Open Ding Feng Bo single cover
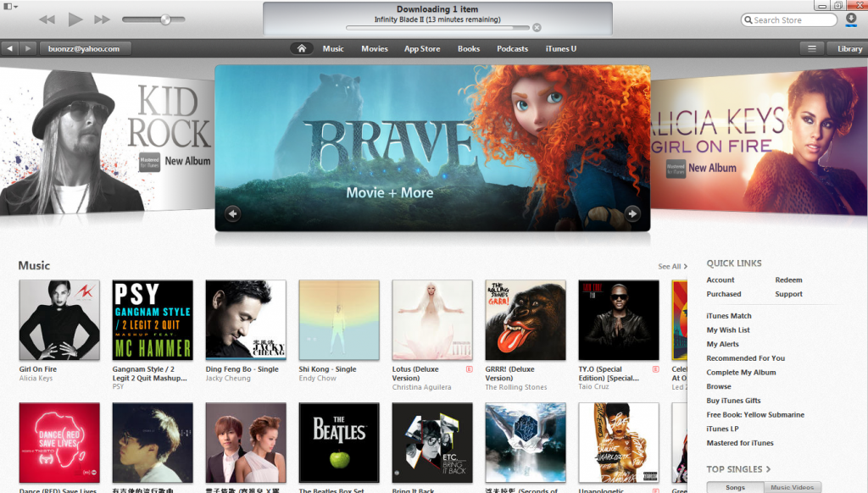 pyautogui.click(x=246, y=320)
